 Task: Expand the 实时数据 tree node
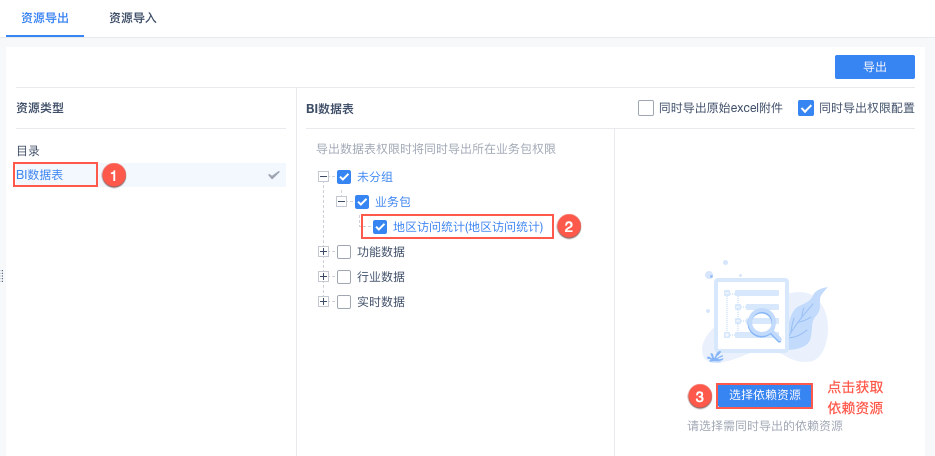pyautogui.click(x=323, y=302)
